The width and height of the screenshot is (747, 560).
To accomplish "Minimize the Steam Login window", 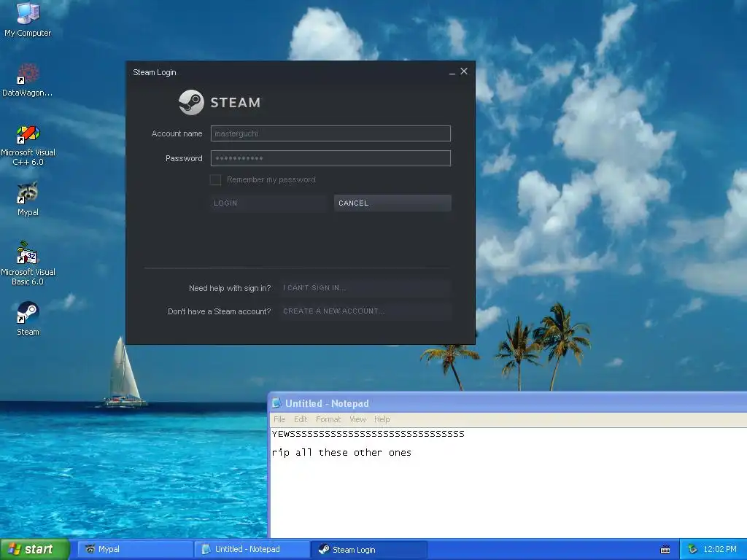I will pos(452,72).
